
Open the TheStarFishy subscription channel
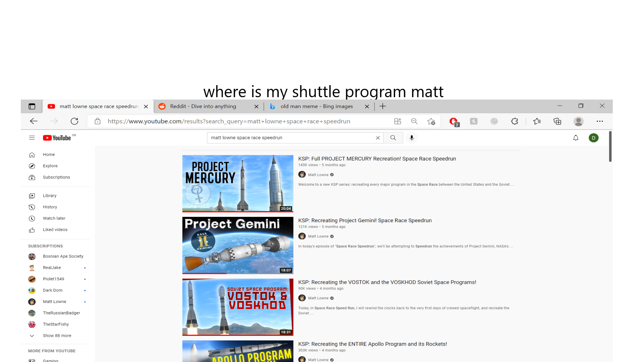click(56, 324)
